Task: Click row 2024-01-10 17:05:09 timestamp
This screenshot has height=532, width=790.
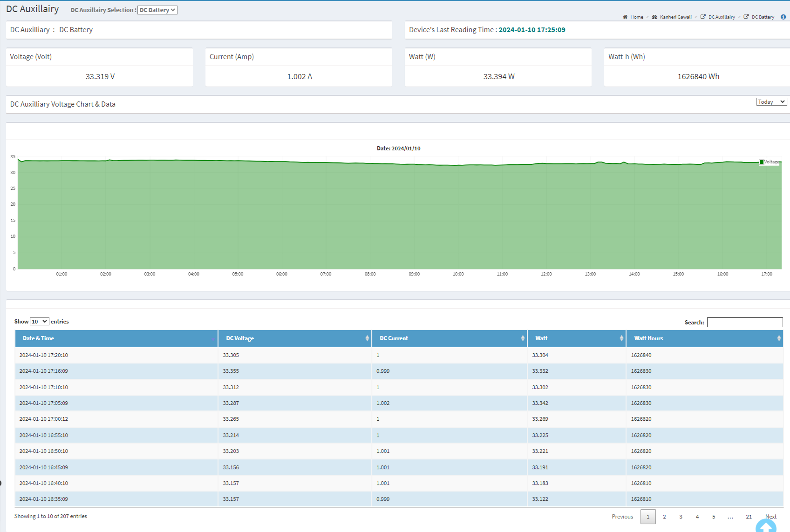Action: tap(44, 403)
